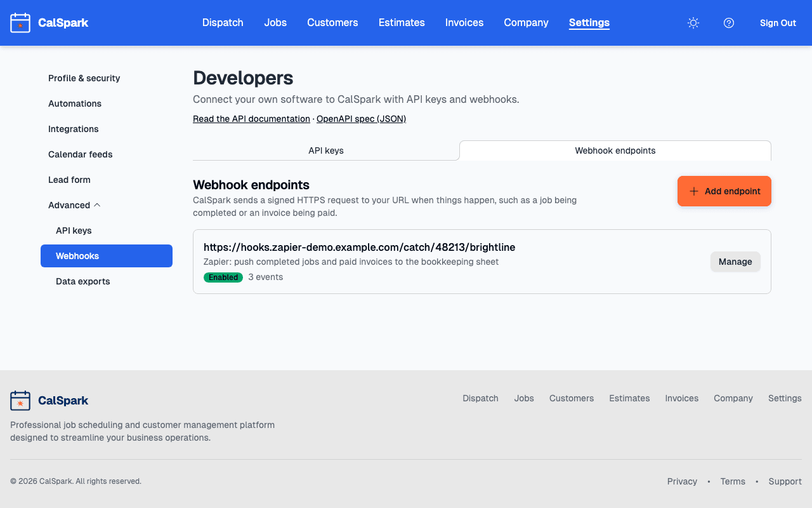Switch to the API keys tab
The image size is (812, 508).
326,150
